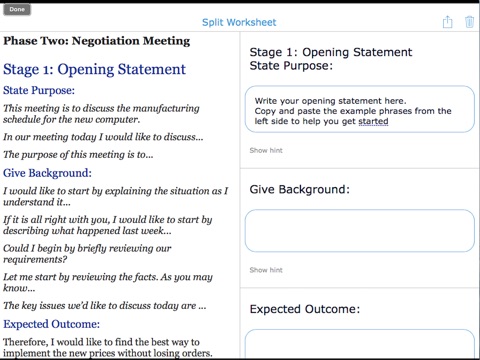Select "Let me start by reviewing the facts" phrase
480x360 pixels.
[x=108, y=282]
